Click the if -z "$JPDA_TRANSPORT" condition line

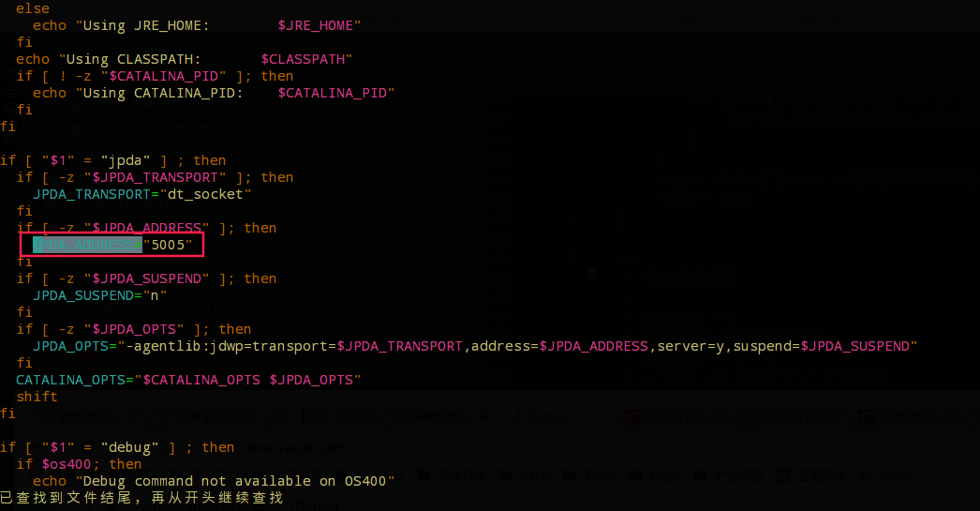pyautogui.click(x=155, y=177)
